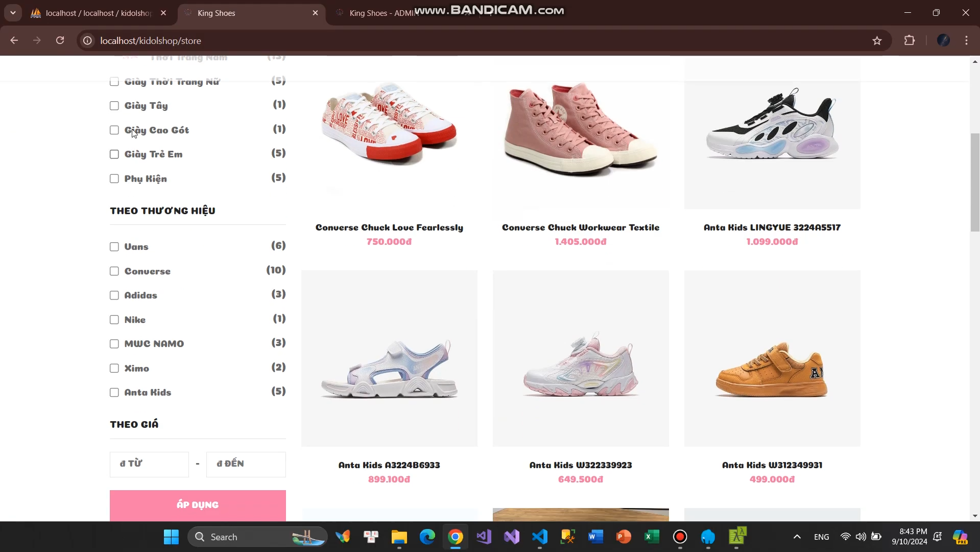
Task: Open Chrome's three-dot menu
Action: click(x=967, y=40)
